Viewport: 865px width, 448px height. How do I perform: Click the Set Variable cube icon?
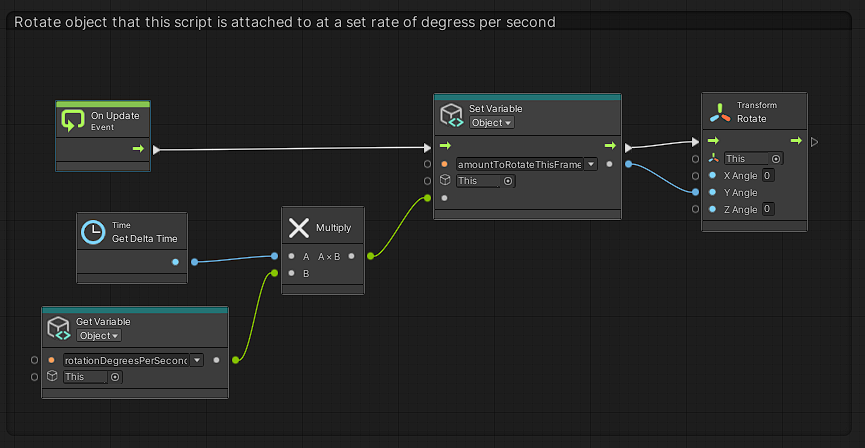click(451, 115)
